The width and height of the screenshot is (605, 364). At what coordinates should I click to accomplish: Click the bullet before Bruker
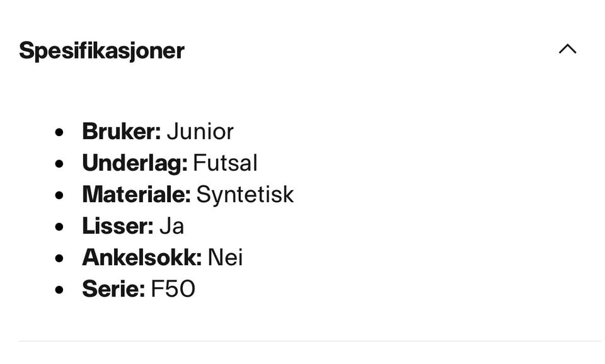[59, 133]
